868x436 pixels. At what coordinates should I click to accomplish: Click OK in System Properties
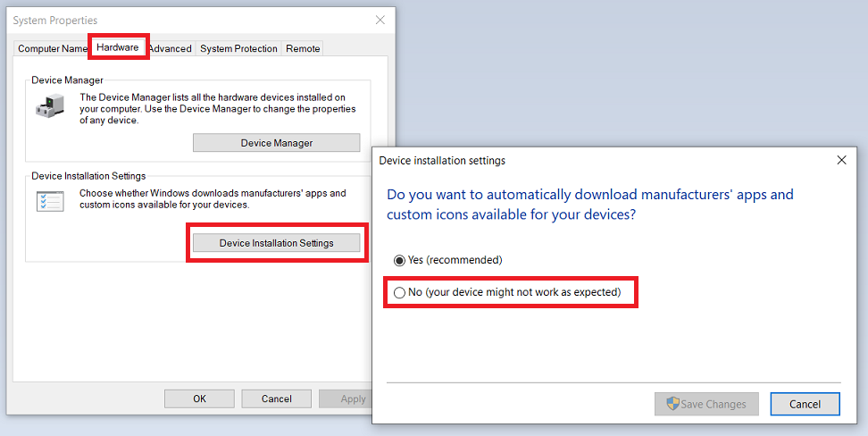tap(199, 398)
